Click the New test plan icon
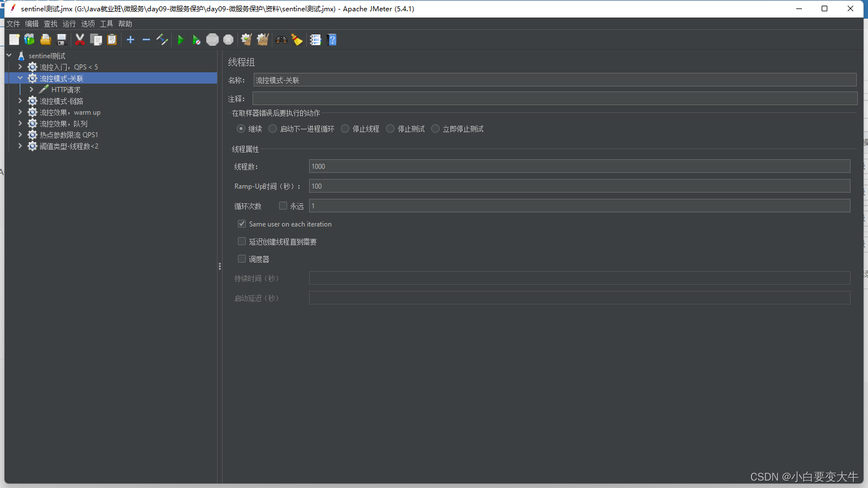 (x=14, y=40)
